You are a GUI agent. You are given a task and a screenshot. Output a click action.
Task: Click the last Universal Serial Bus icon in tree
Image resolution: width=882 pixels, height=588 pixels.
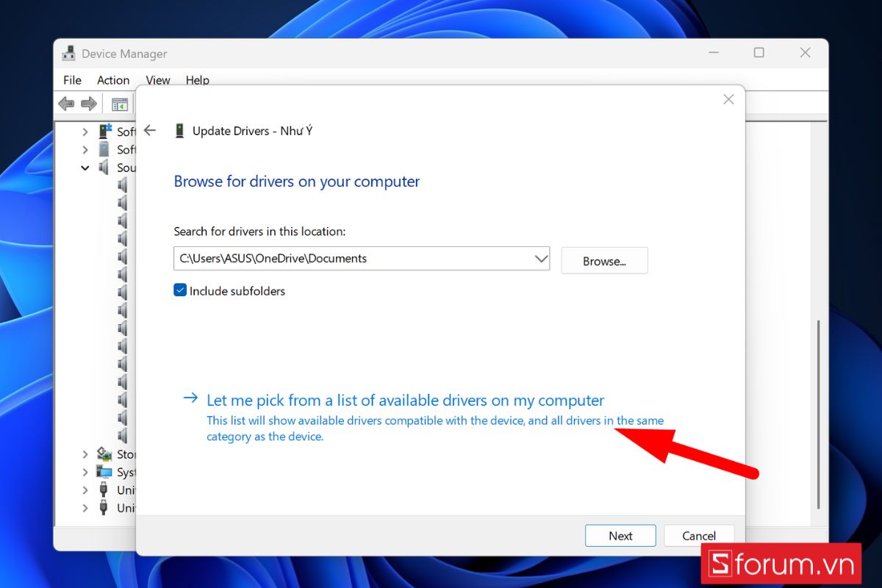(x=105, y=508)
